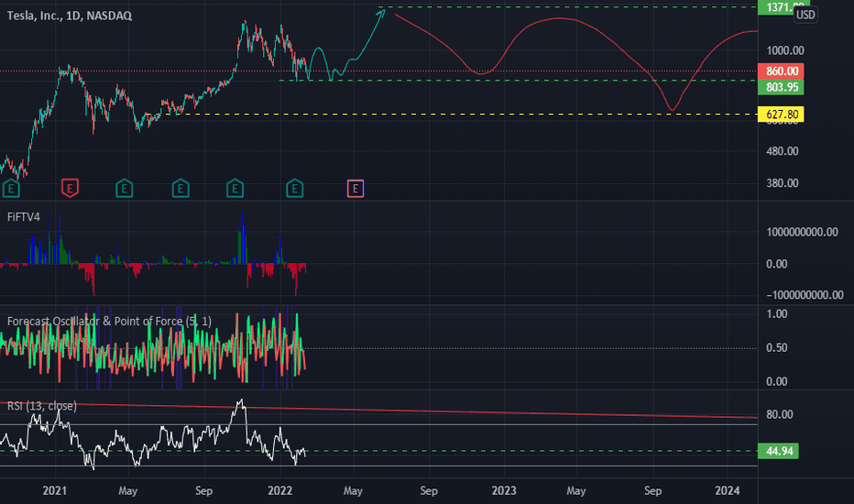Click the green 1371 price label at top

point(779,7)
